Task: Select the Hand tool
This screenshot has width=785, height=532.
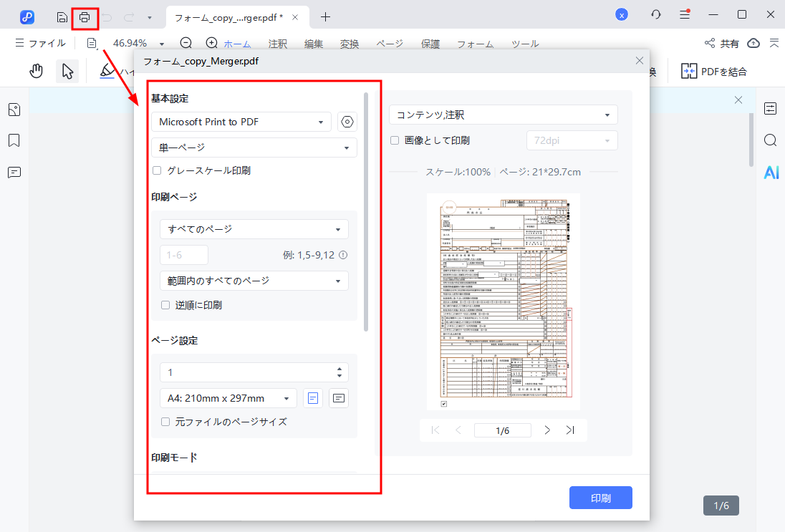Action: [36, 71]
